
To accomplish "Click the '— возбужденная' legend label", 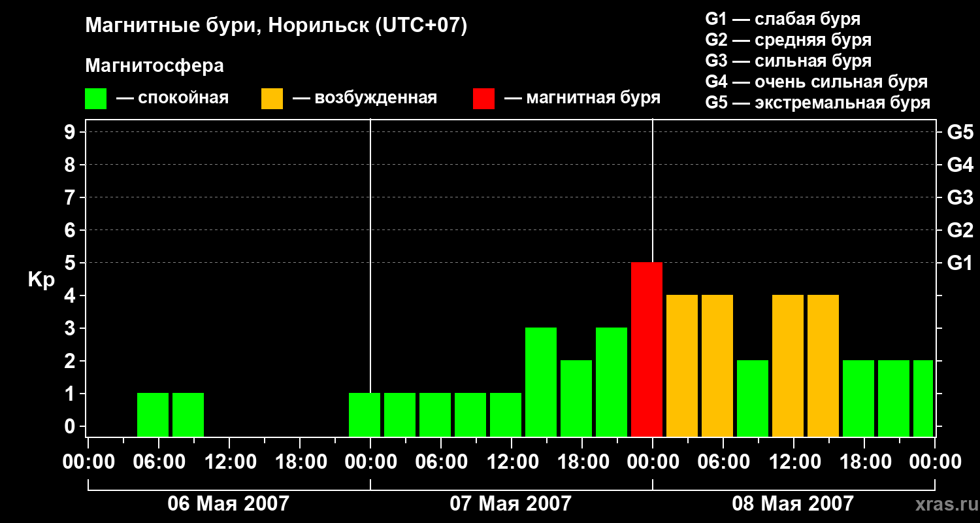I will coord(365,99).
